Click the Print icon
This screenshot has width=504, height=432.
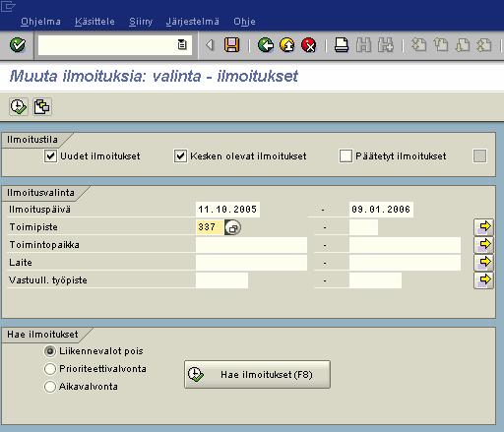click(x=342, y=45)
